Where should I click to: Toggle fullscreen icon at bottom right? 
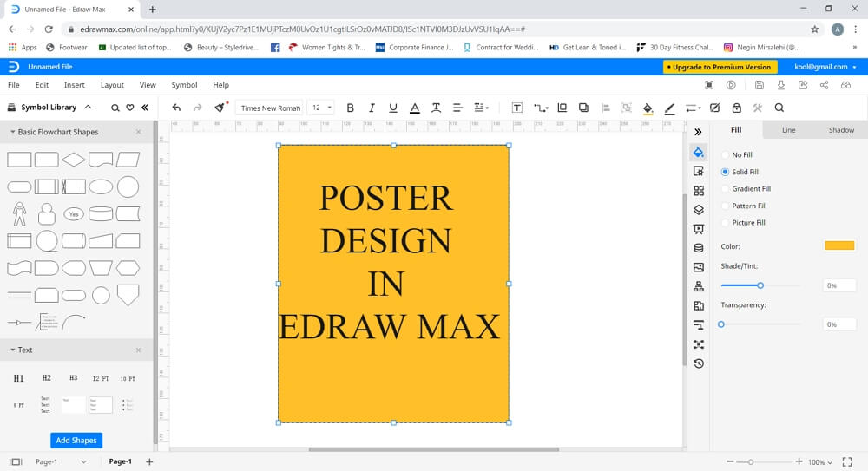pos(847,461)
